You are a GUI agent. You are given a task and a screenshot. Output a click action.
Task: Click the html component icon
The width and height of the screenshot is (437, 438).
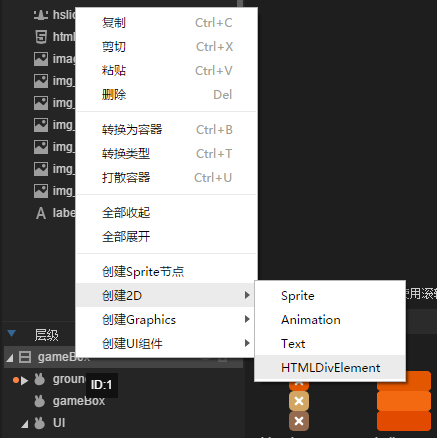click(x=41, y=37)
